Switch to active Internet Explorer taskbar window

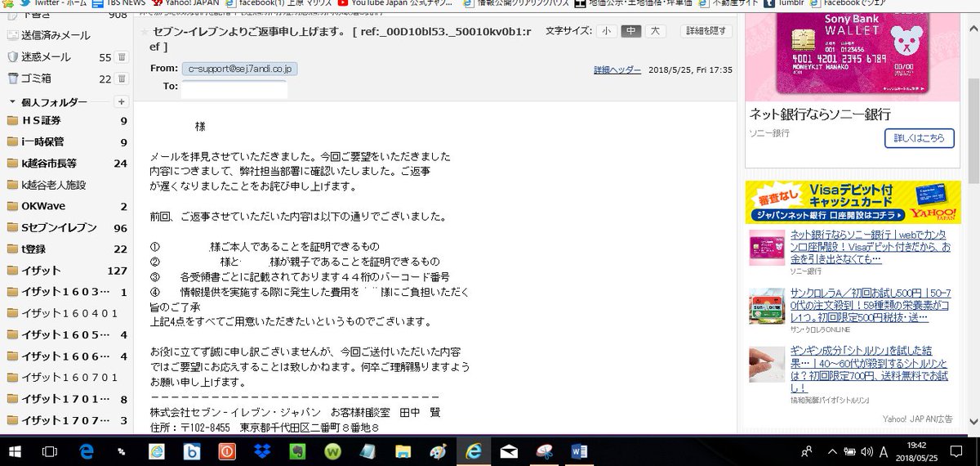(473, 451)
